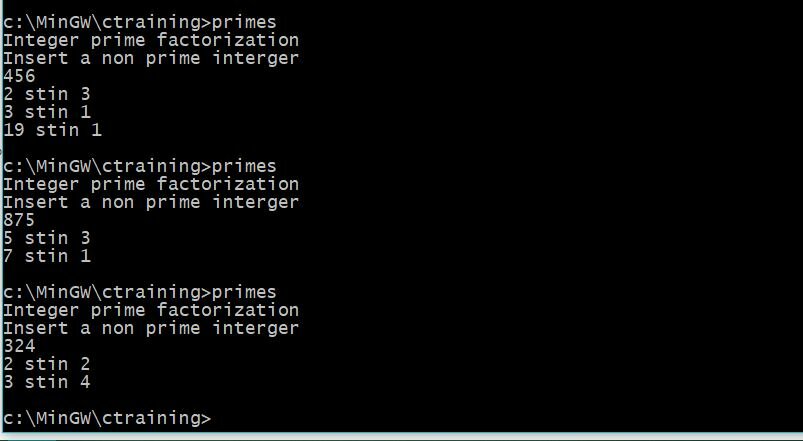Click 'Integer prime factorization' heading above 875 run

click(151, 184)
